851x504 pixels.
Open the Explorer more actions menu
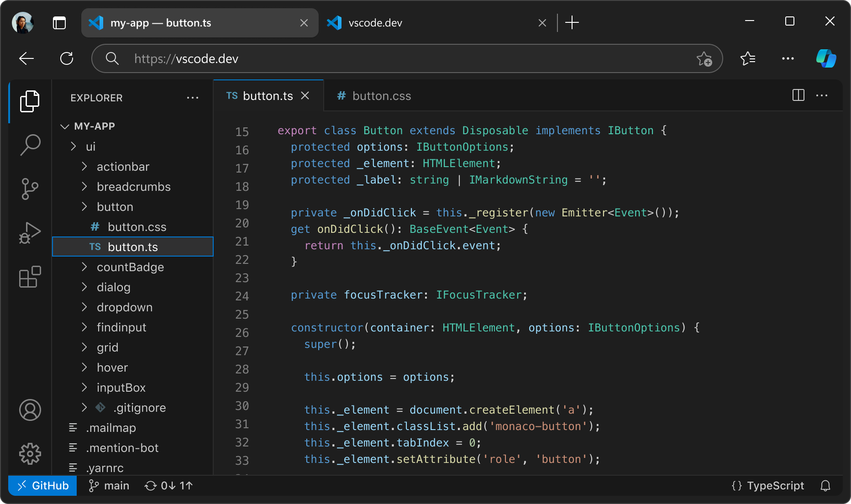point(193,97)
